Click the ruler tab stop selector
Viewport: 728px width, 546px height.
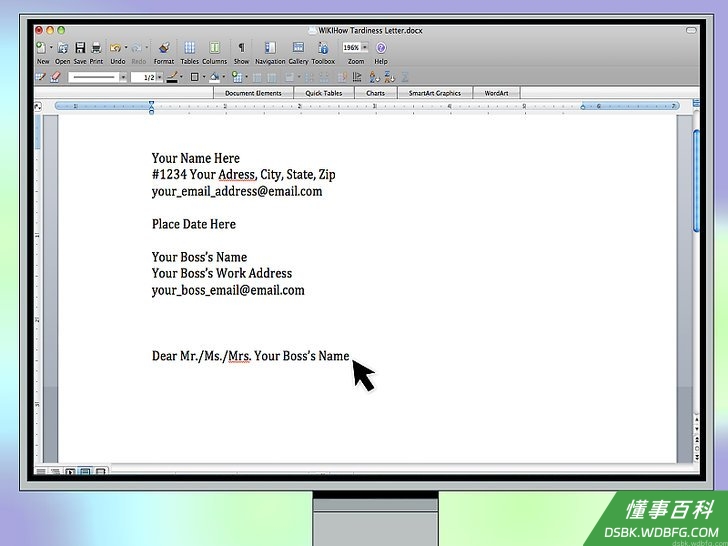[x=38, y=107]
